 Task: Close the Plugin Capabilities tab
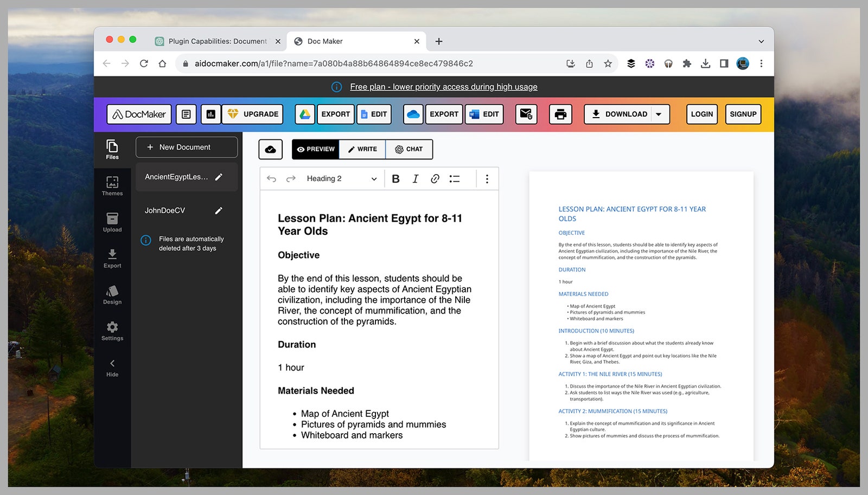pyautogui.click(x=278, y=41)
